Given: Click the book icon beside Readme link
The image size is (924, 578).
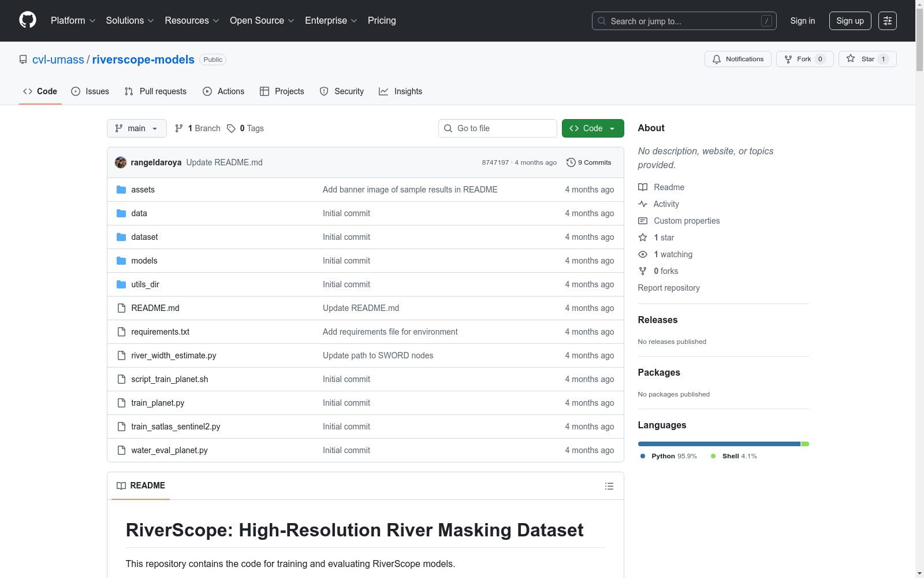Looking at the screenshot, I should (643, 187).
